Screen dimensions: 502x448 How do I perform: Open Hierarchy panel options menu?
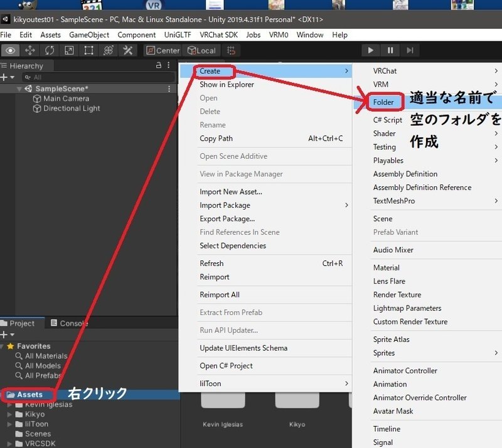point(169,65)
